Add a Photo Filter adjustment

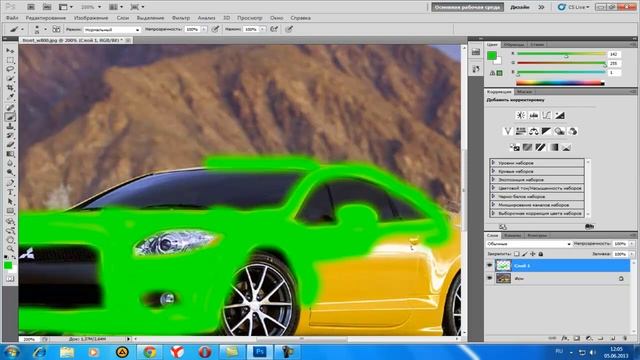(559, 131)
